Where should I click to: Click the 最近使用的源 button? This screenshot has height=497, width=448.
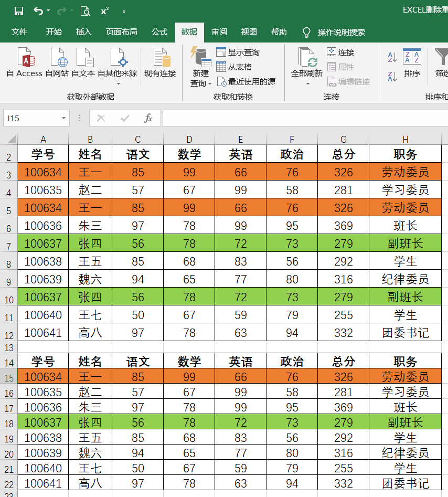pos(246,81)
